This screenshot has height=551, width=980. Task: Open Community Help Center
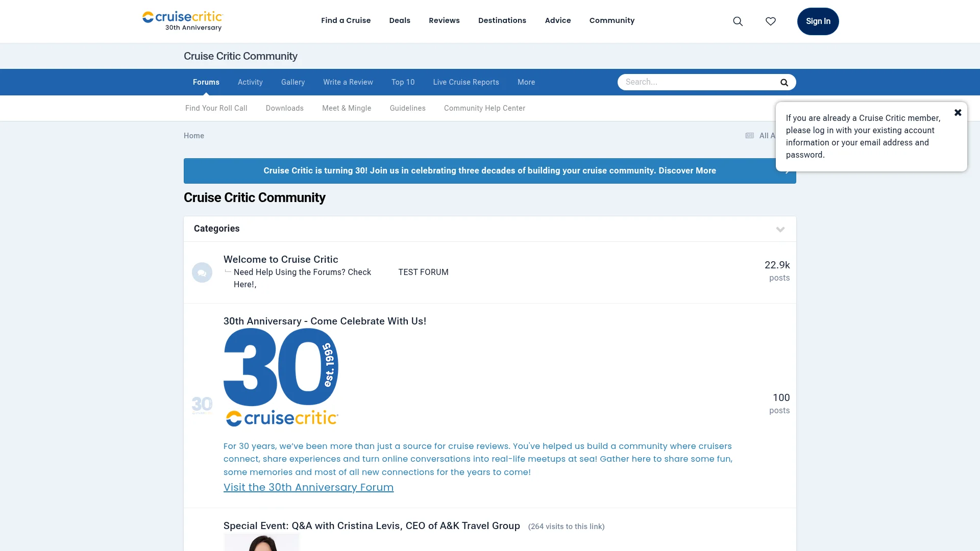click(x=485, y=108)
